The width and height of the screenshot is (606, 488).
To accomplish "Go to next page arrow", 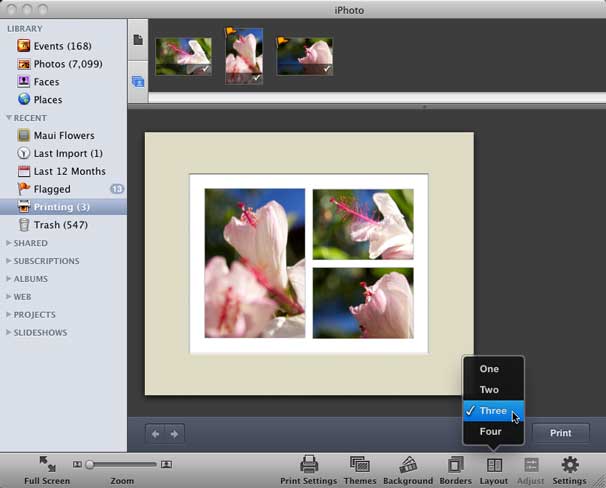I will point(174,434).
